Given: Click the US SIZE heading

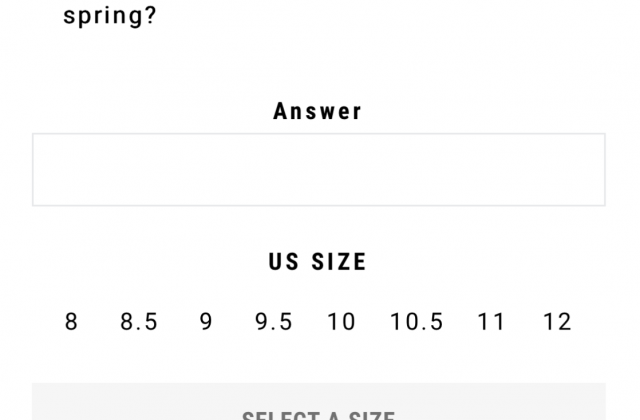Looking at the screenshot, I should point(318,262).
